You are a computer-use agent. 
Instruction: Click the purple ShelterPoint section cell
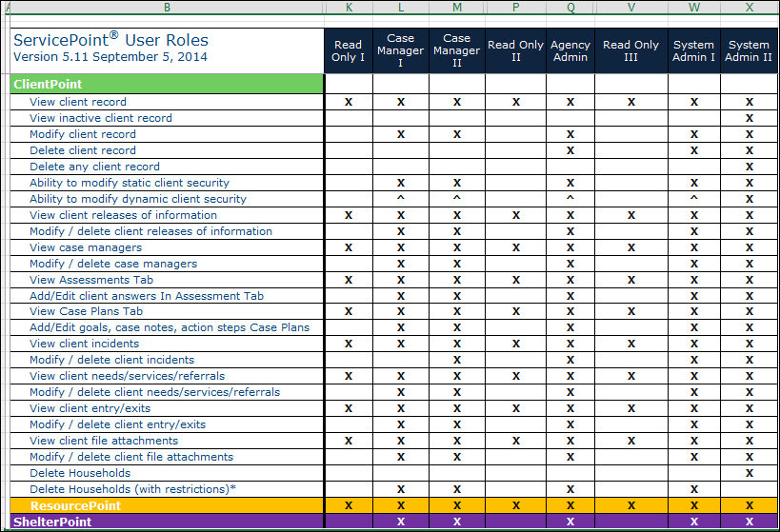coord(167,522)
